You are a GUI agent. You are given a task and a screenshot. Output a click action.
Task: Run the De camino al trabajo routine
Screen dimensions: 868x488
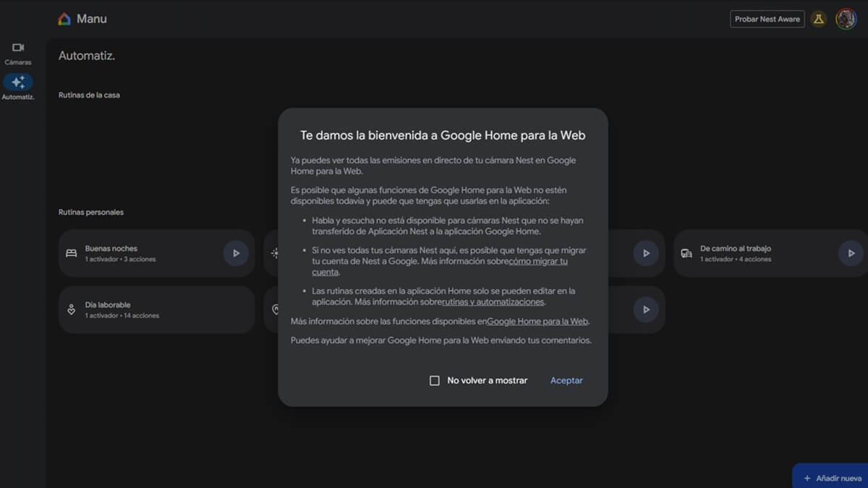point(851,253)
